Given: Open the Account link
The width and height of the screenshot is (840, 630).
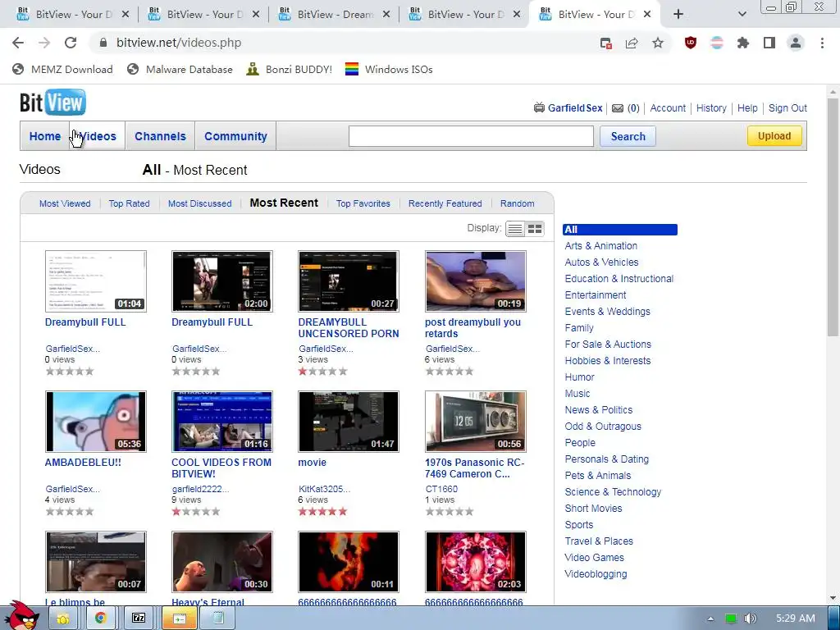Looking at the screenshot, I should pos(668,108).
